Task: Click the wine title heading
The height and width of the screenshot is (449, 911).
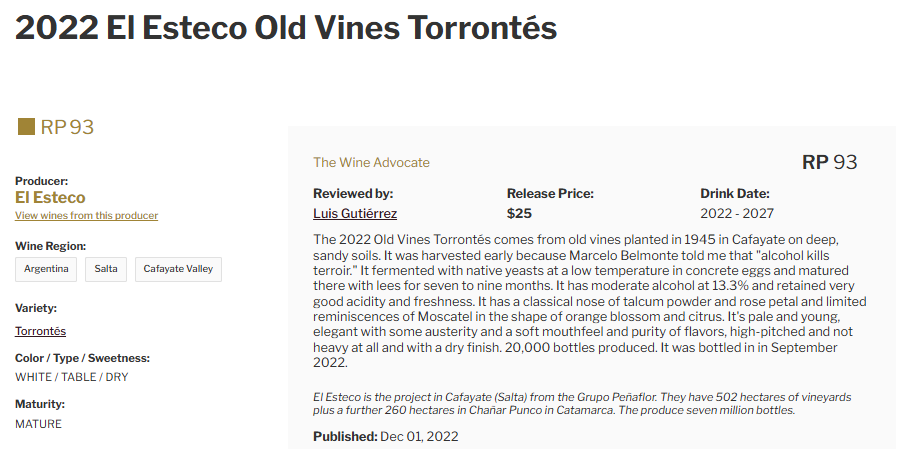Action: point(286,27)
